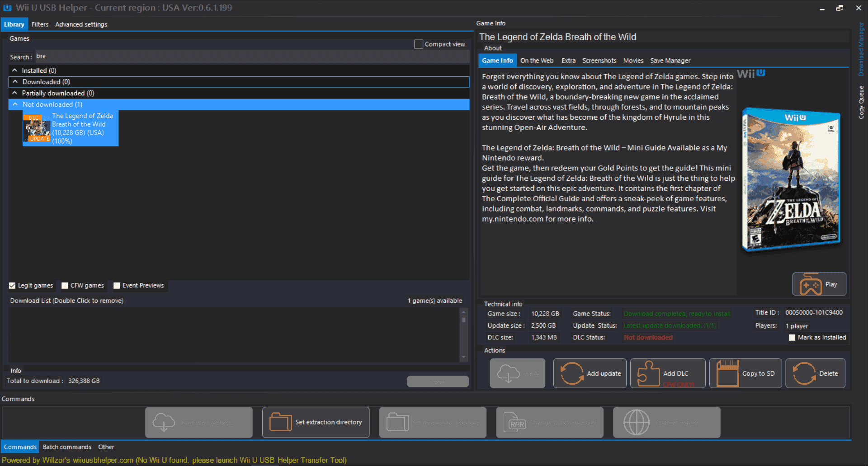Tick the Mark as Installed checkbox
The width and height of the screenshot is (868, 466).
pos(792,338)
